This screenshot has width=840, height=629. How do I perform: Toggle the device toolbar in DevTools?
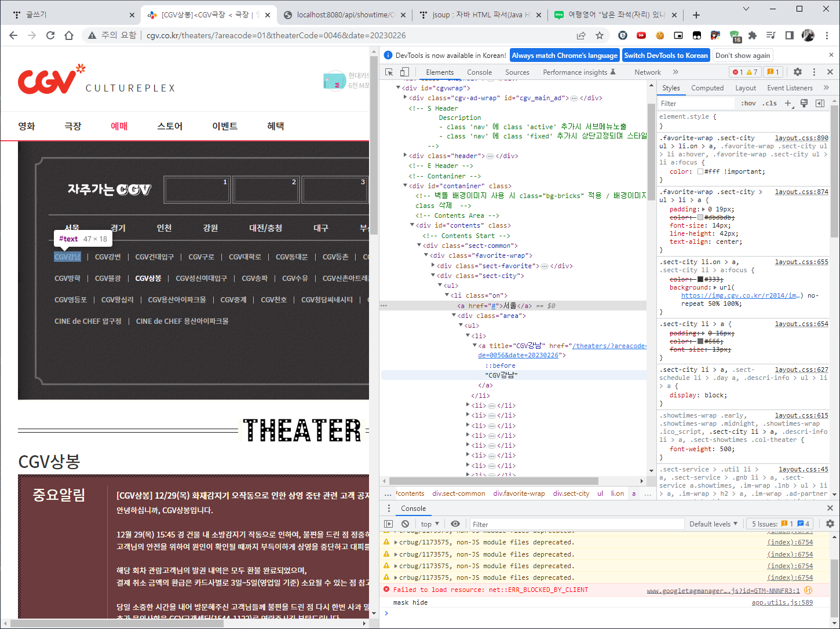pos(404,72)
